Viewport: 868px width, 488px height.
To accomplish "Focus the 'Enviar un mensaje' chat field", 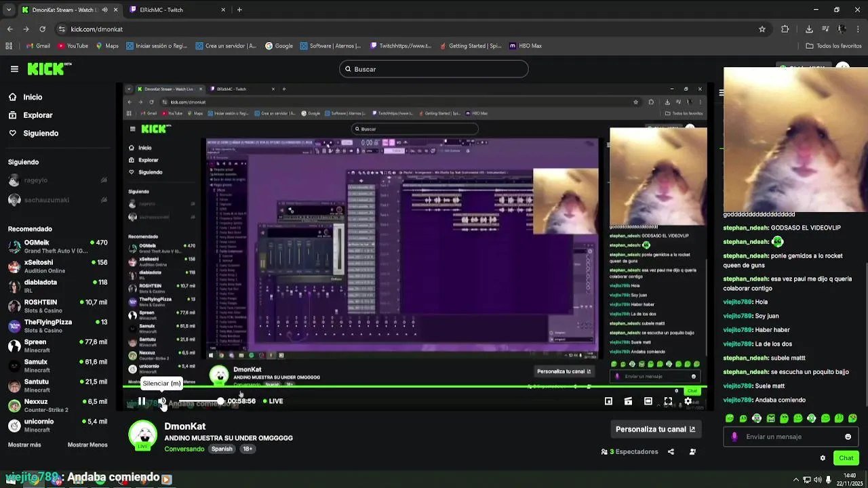I will click(791, 436).
